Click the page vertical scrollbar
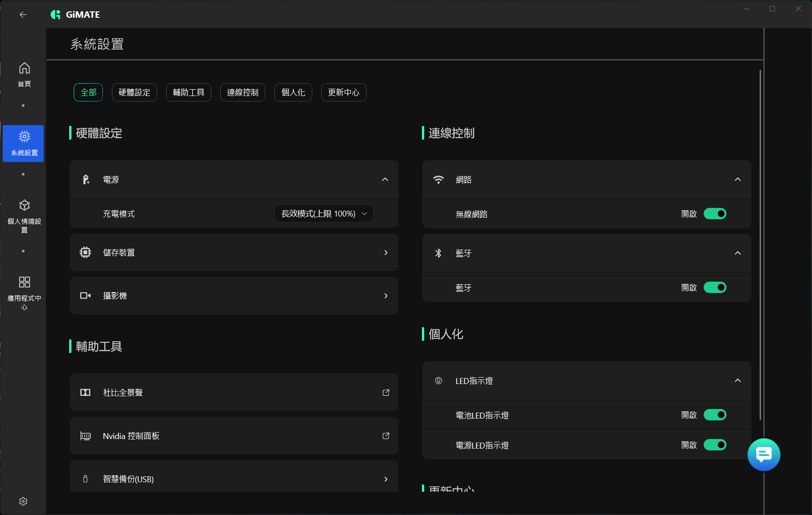812x515 pixels. (760, 245)
